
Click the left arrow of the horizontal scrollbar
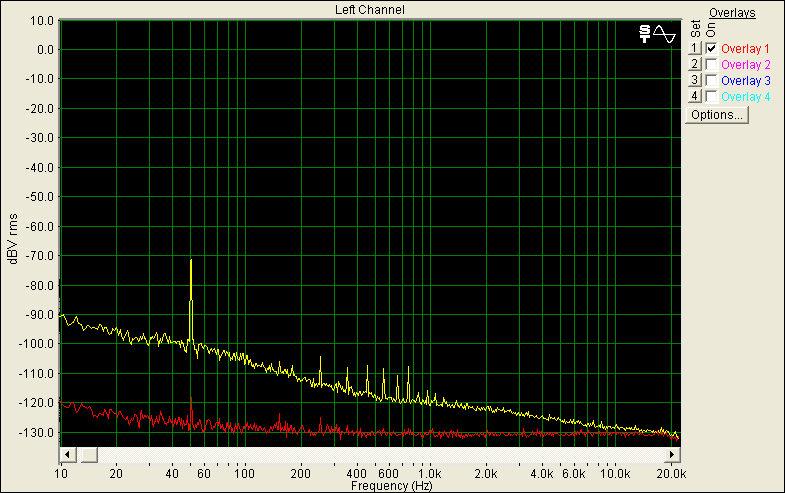pos(67,455)
